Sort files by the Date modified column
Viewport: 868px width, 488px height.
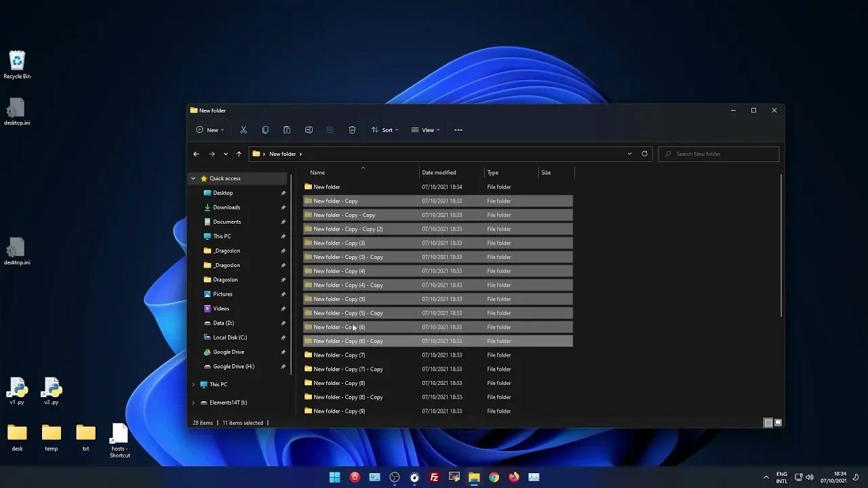(x=439, y=172)
